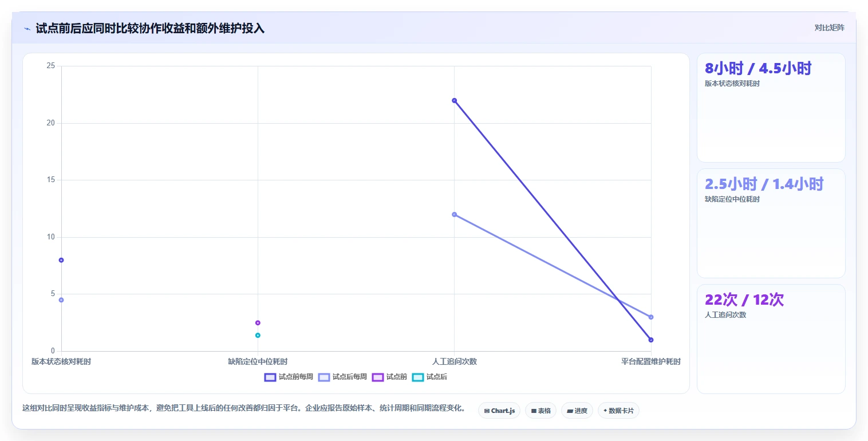Image resolution: width=868 pixels, height=441 pixels.
Task: Click the teal 试点后 legend swatch
Action: [x=418, y=377]
